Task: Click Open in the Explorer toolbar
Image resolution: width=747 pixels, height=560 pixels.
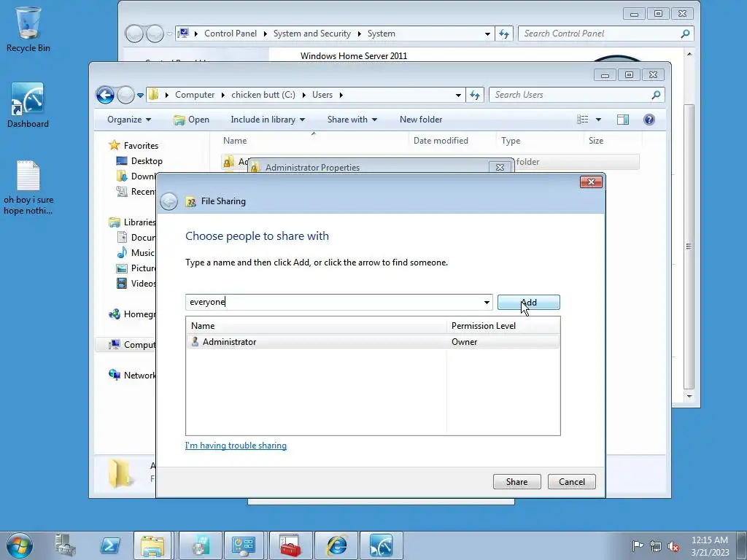Action: 192,120
